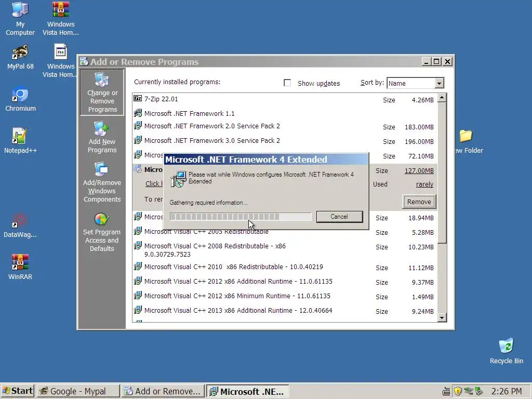
Task: Click the support information link under selected program
Action: [154, 183]
